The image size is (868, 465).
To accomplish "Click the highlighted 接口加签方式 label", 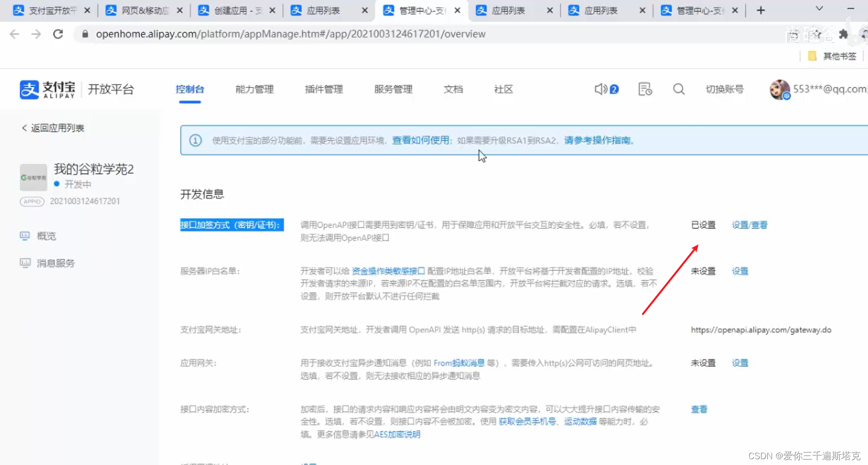I will click(232, 225).
